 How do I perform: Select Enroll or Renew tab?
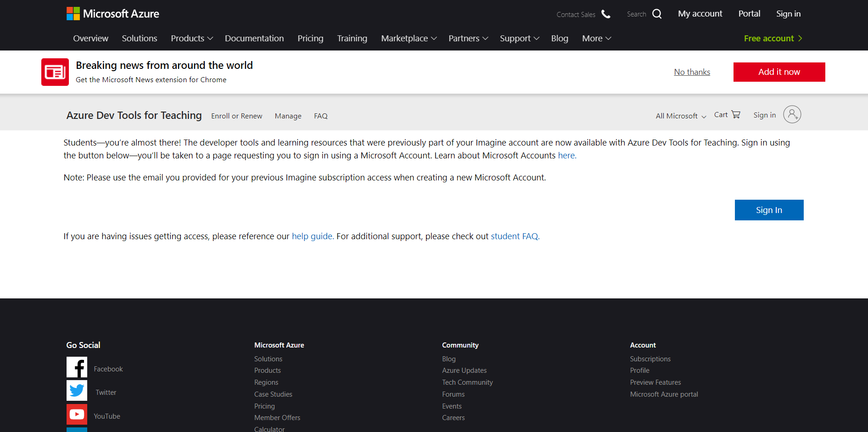(x=237, y=116)
